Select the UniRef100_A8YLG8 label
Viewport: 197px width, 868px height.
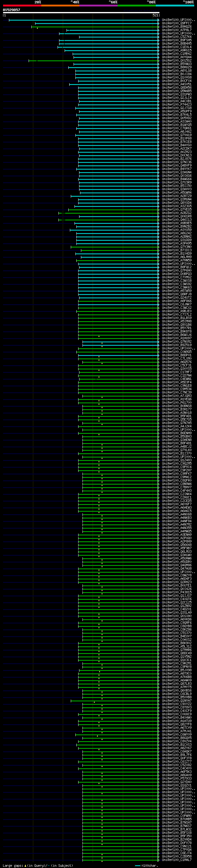coord(177,71)
